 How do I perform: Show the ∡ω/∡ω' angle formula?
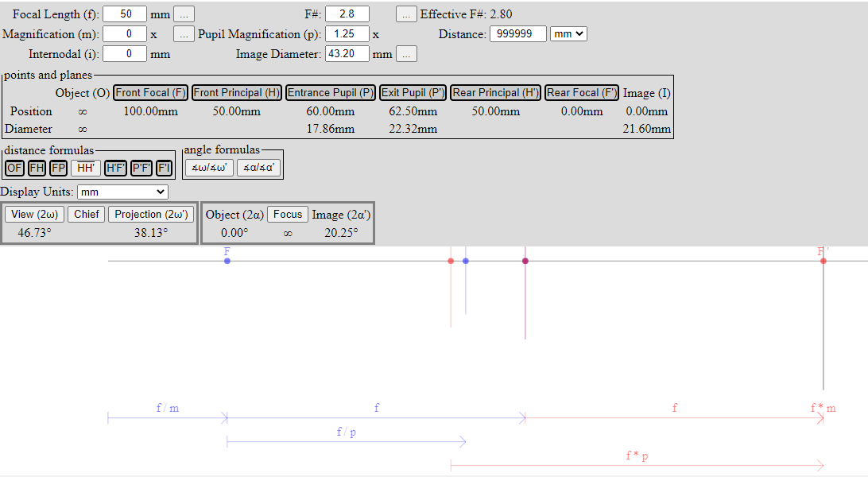tap(209, 168)
